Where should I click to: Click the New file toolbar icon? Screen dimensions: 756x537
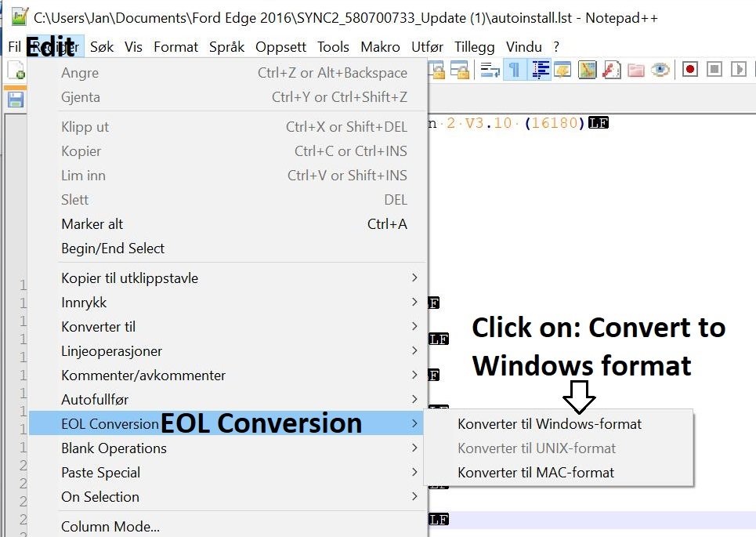[x=16, y=71]
